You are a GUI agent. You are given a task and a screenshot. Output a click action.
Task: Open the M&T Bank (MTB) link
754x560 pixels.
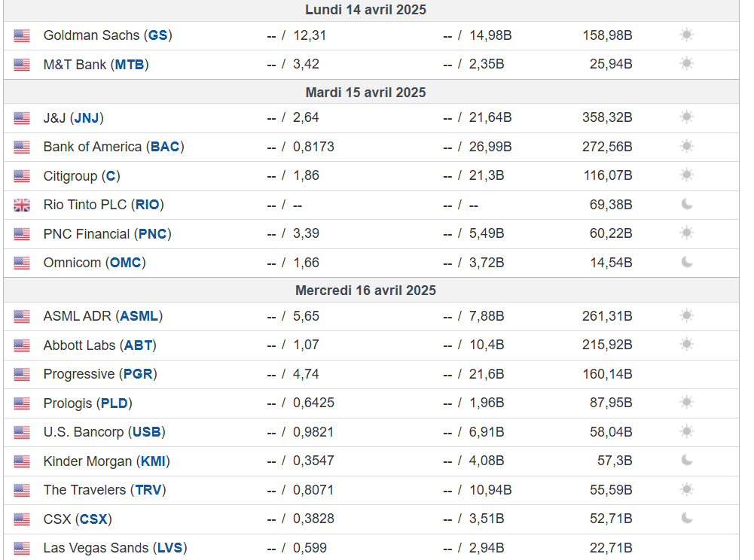coord(96,64)
